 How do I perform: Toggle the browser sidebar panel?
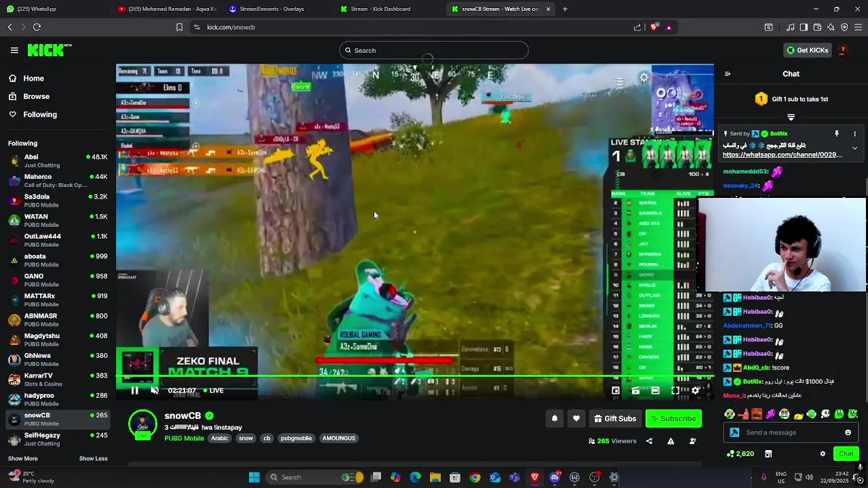(x=804, y=27)
